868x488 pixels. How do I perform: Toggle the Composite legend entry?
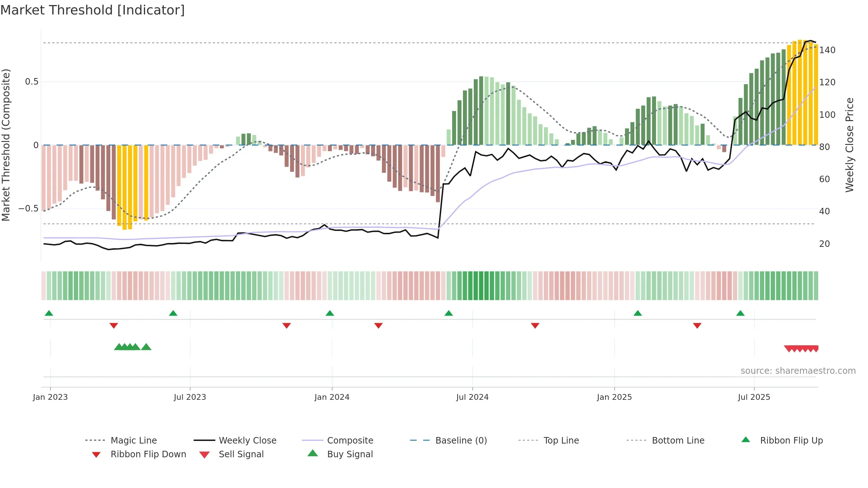point(337,440)
